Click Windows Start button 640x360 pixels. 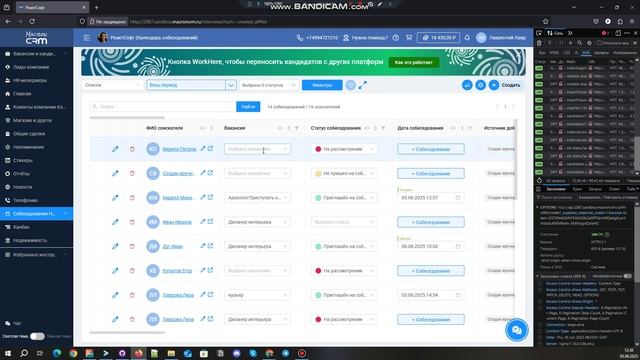pos(7,353)
